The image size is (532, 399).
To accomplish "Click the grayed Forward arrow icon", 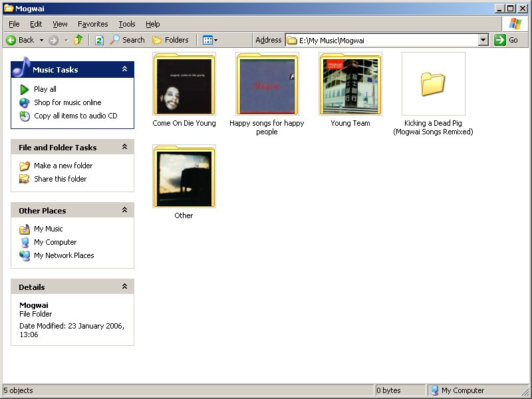I will [x=53, y=41].
